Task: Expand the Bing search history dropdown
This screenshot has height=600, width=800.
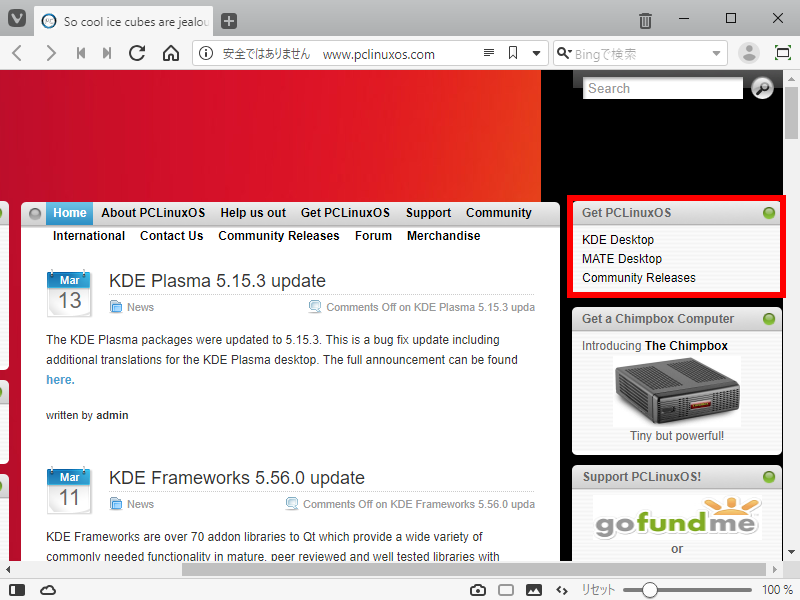Action: [716, 53]
